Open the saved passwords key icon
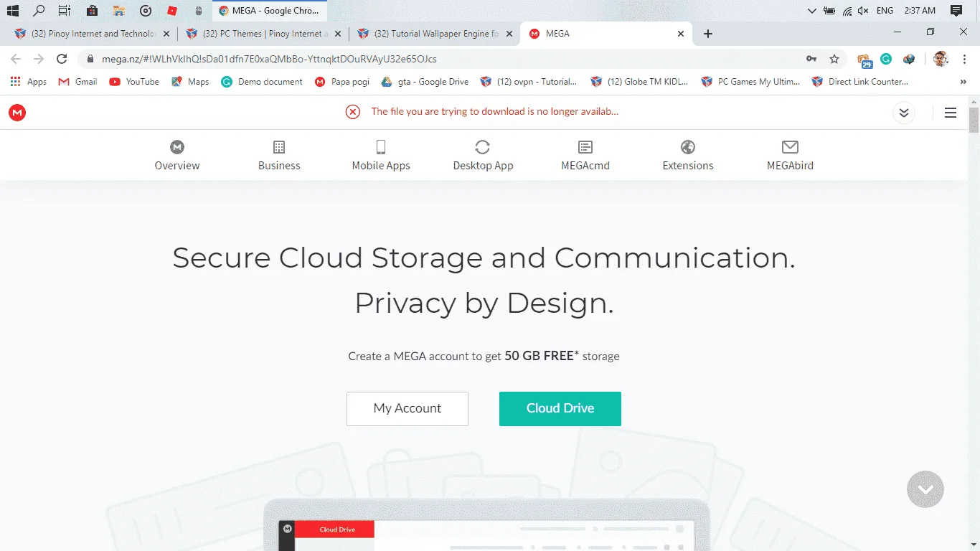The image size is (980, 551). [x=811, y=59]
